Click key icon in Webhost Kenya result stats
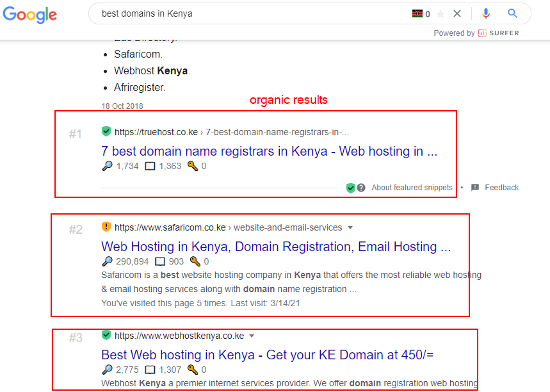 click(x=192, y=369)
